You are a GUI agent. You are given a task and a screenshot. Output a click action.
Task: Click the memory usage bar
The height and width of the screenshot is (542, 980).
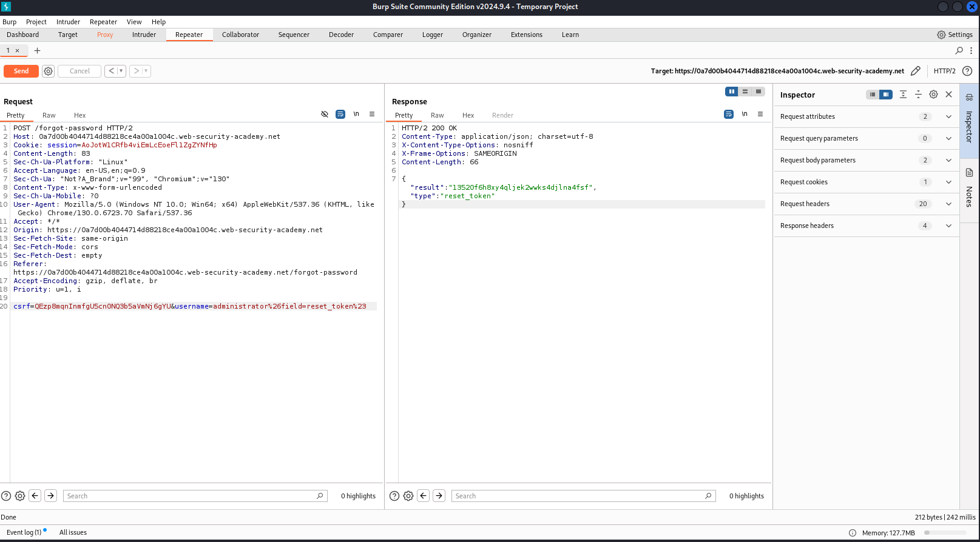click(945, 533)
